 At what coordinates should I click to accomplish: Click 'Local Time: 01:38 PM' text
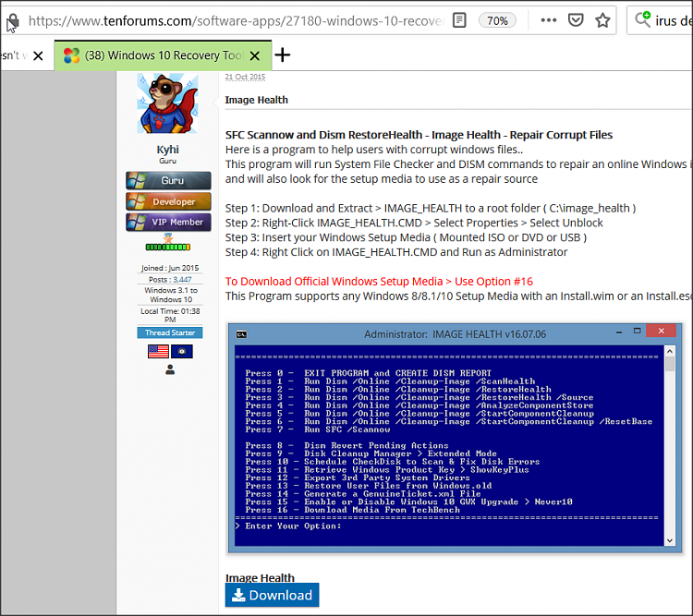(170, 315)
